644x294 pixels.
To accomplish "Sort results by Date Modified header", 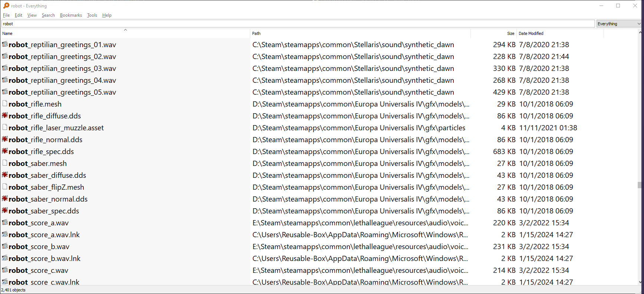I will (560, 33).
